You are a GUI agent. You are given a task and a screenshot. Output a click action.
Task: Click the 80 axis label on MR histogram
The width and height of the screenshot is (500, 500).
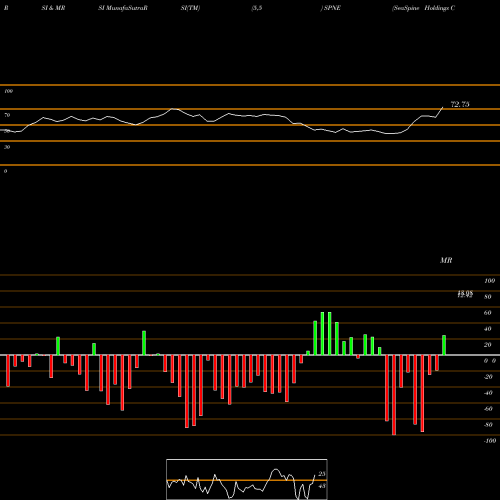coord(488,297)
